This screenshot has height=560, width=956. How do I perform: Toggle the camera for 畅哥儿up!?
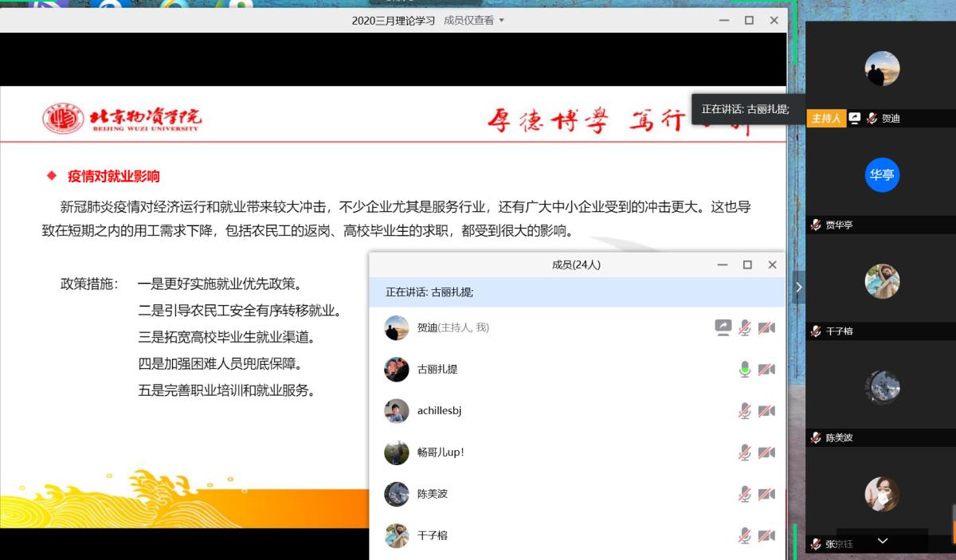(x=766, y=452)
